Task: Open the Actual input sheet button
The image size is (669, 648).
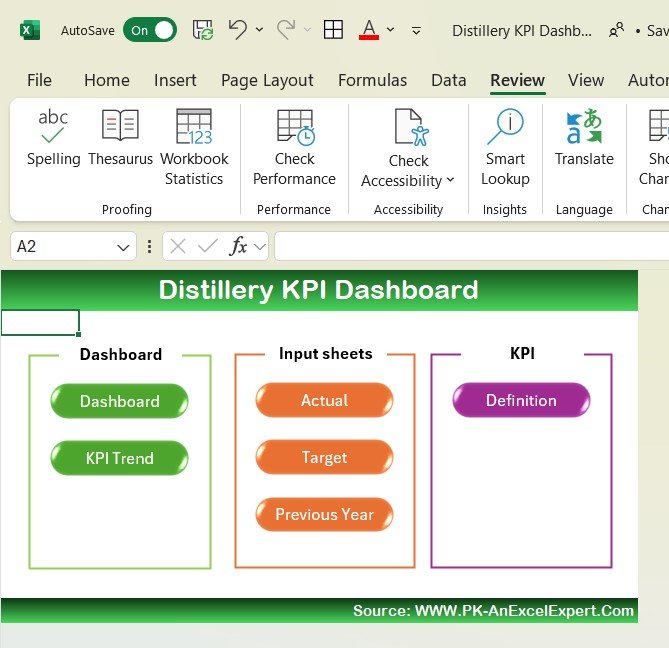Action: pos(324,400)
